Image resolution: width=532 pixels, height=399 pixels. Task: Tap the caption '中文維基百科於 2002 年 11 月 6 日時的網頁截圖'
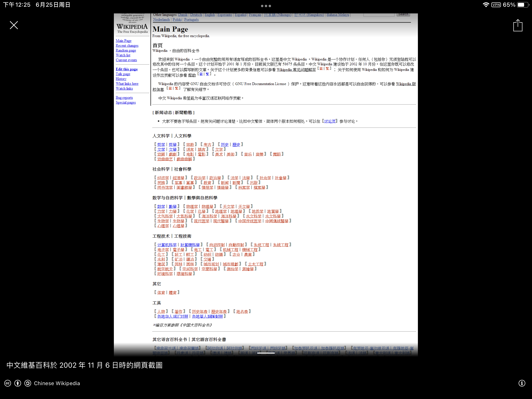click(84, 365)
